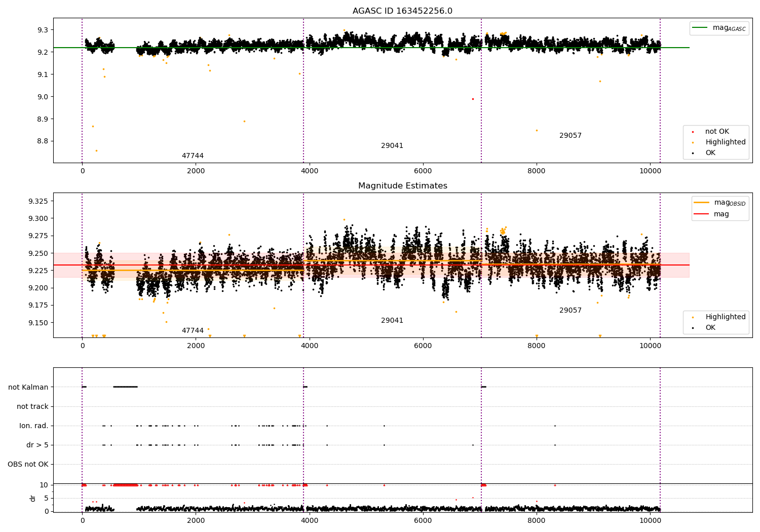Click x-axis tick 6000 under AGASC ID plot
The width and height of the screenshot is (760, 532).
tap(423, 171)
